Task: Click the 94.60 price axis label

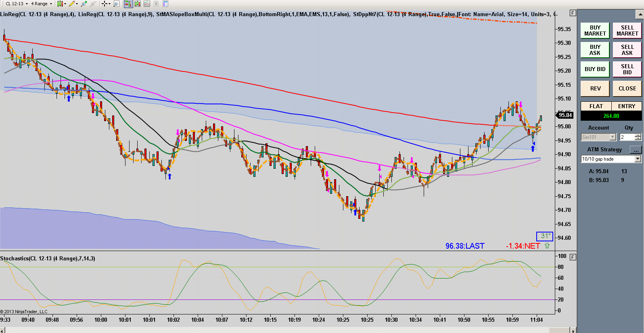Action: 564,238
